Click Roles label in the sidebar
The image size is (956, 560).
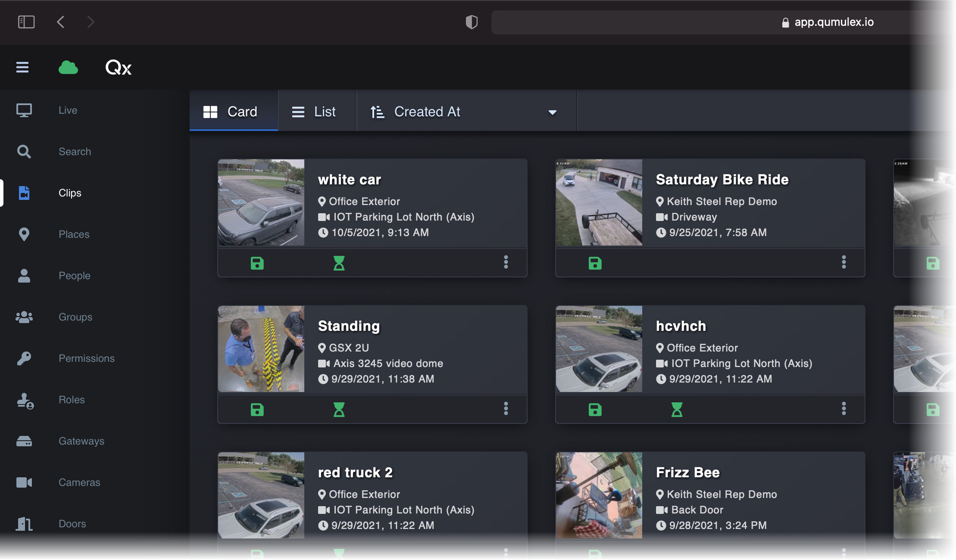pyautogui.click(x=72, y=400)
